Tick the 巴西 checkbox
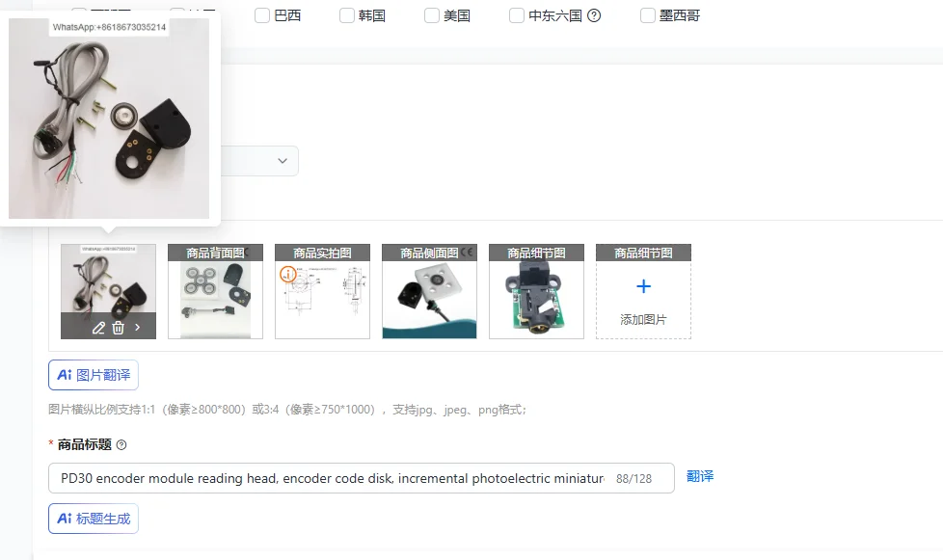Image resolution: width=943 pixels, height=560 pixels. click(262, 15)
